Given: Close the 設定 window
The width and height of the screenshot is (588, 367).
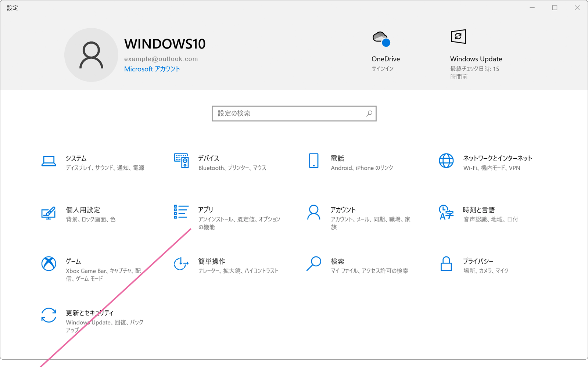Looking at the screenshot, I should click(577, 8).
